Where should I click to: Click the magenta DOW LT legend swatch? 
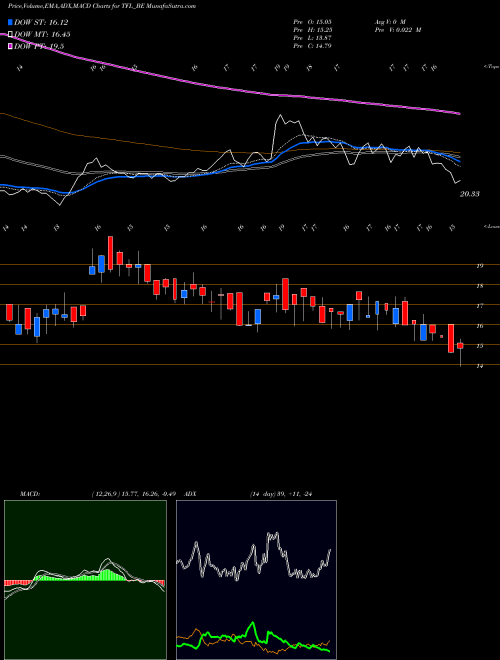[11, 46]
